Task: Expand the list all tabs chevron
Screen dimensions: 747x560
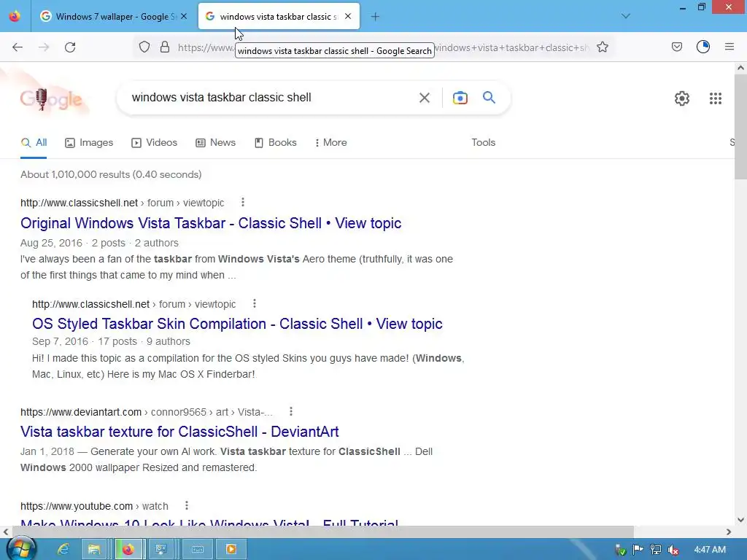Action: tap(626, 16)
